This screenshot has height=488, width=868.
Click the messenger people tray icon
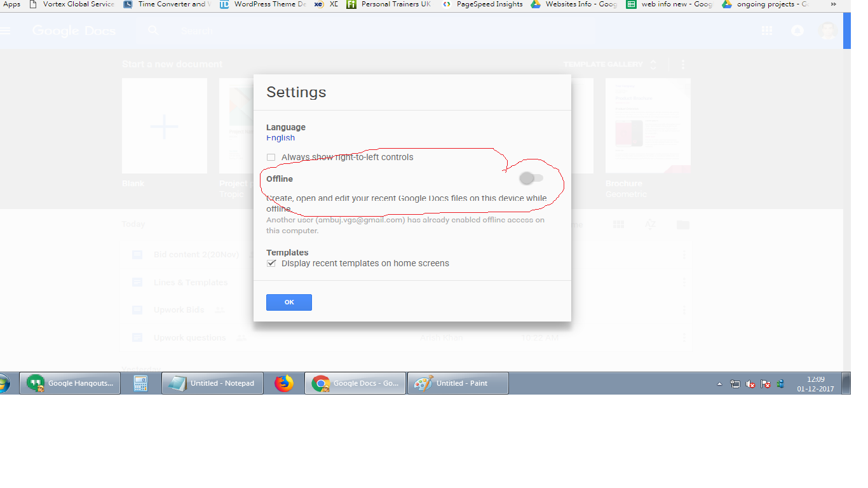pyautogui.click(x=781, y=384)
